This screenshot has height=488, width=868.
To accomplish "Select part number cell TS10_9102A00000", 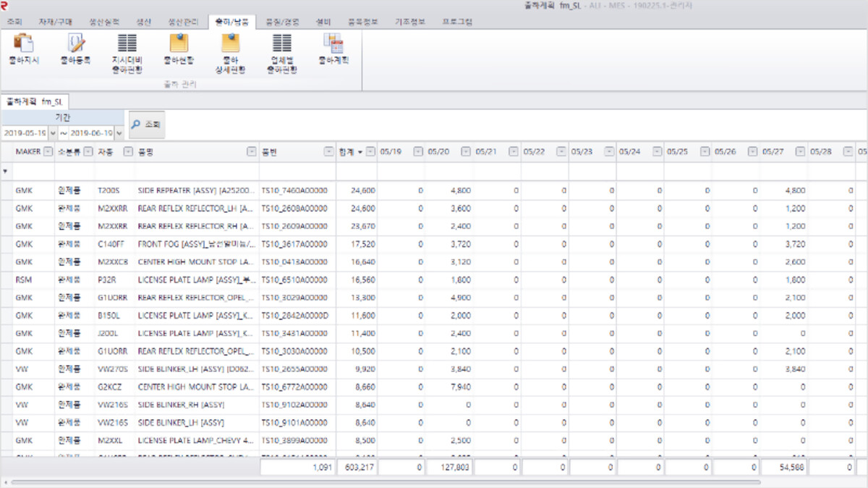I will tap(296, 404).
